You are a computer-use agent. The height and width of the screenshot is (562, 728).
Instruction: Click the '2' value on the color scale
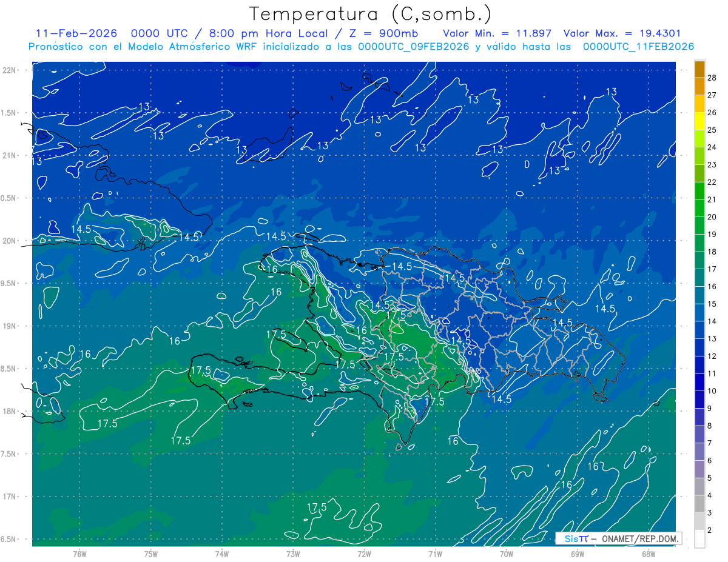[709, 530]
